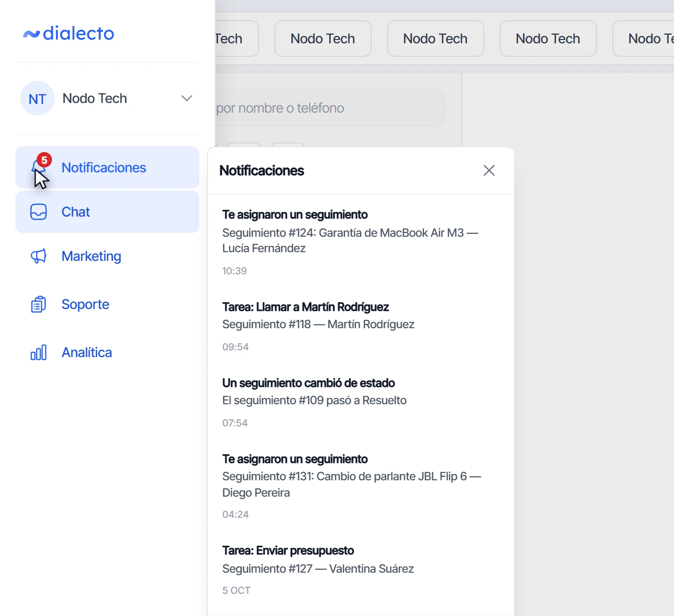Open the Analítica section
The width and height of the screenshot is (674, 616).
tap(107, 352)
